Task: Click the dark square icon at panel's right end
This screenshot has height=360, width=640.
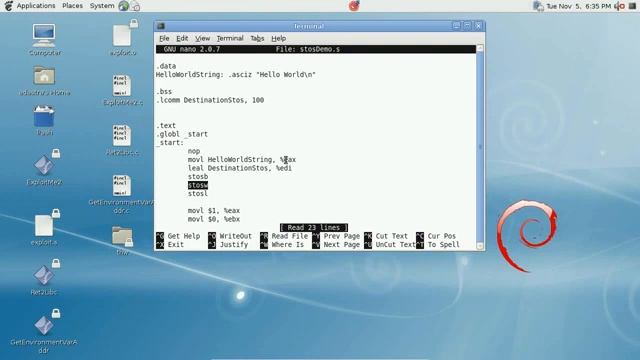Action: pyautogui.click(x=632, y=6)
